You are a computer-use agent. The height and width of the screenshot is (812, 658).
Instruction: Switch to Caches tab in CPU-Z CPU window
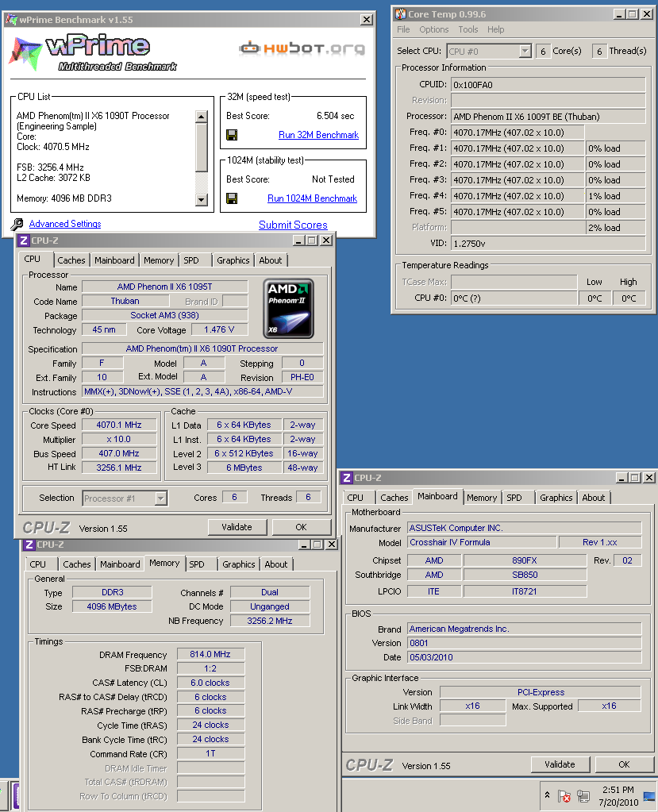(71, 260)
